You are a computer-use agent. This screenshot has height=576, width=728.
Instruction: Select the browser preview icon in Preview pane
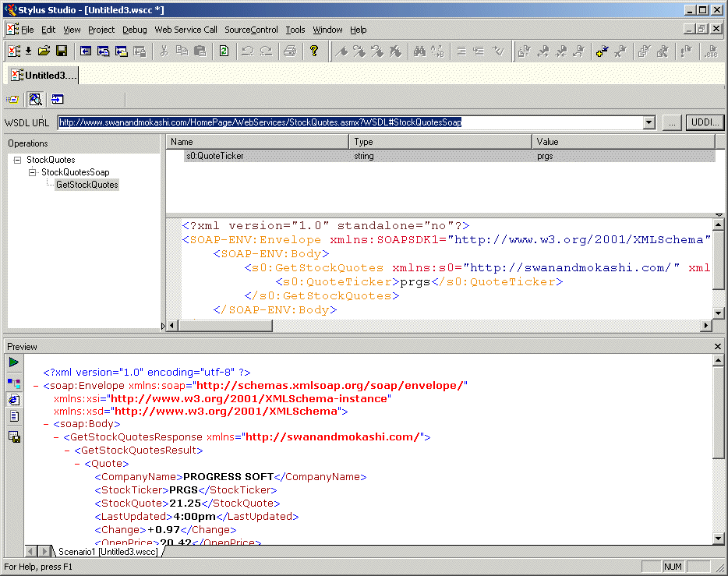[x=14, y=399]
